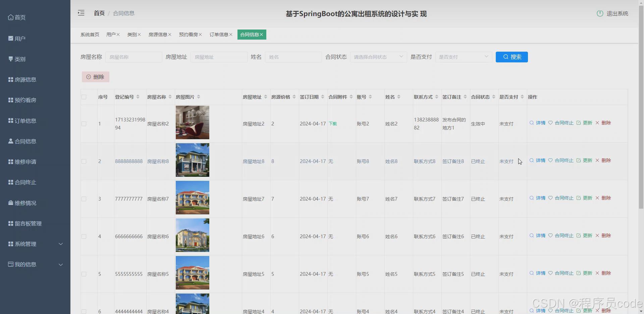This screenshot has width=644, height=314.
Task: Click the magnifier 详情 icon on row 1
Action: point(531,123)
